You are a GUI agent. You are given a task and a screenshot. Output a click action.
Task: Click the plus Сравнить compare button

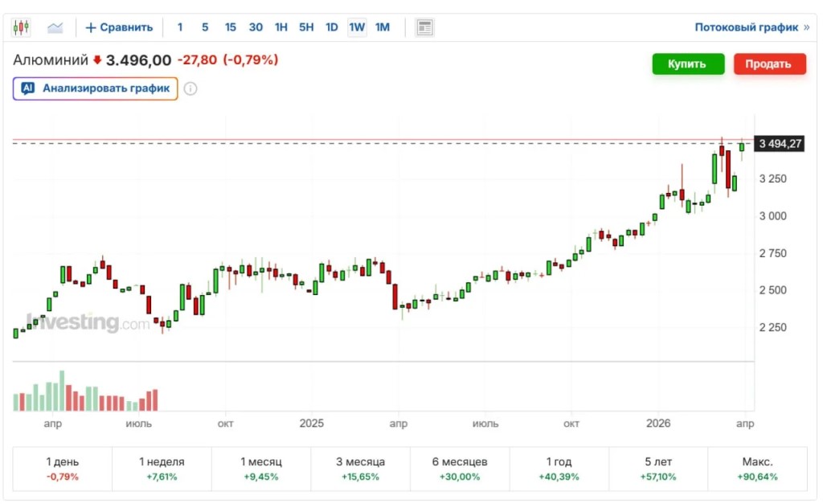click(119, 27)
